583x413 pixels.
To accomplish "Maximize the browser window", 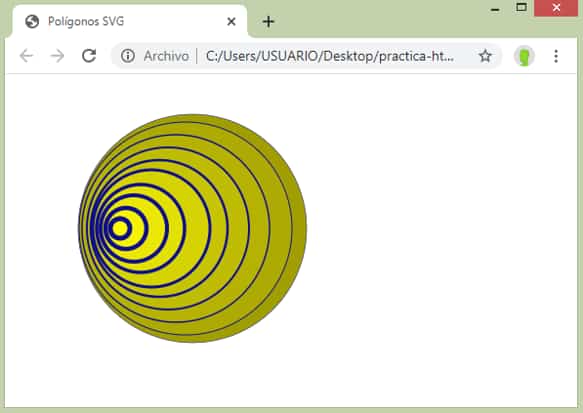I will point(521,7).
